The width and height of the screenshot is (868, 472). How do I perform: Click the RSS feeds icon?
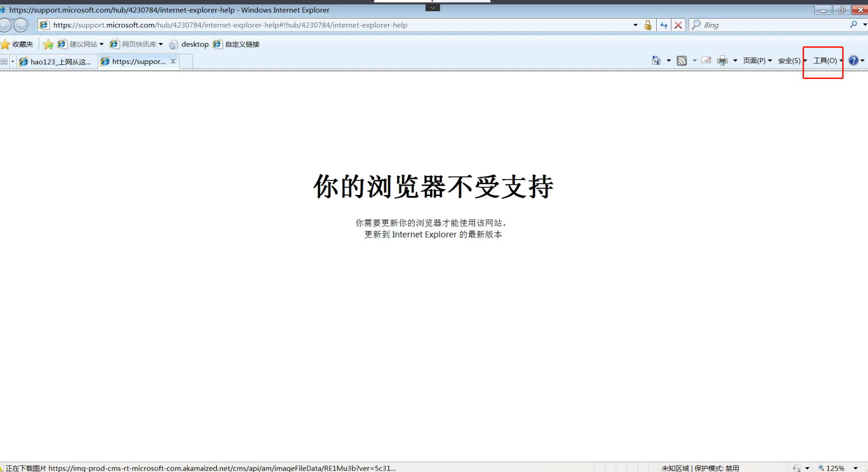(682, 60)
